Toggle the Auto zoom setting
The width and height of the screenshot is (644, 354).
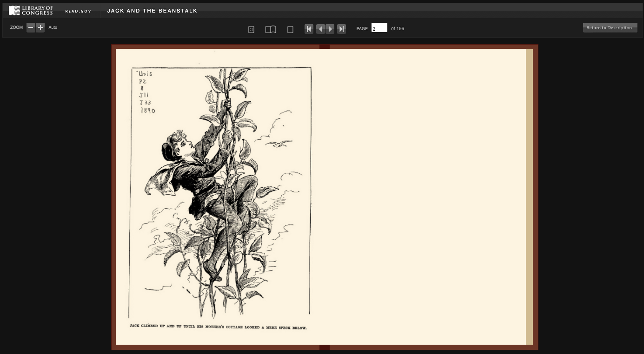click(53, 27)
